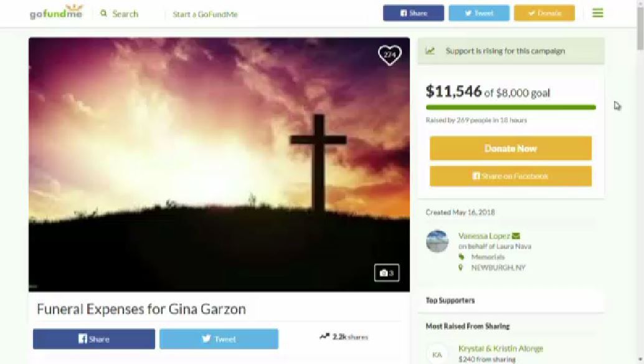Click the header Donate button
644x364 pixels.
click(x=544, y=13)
